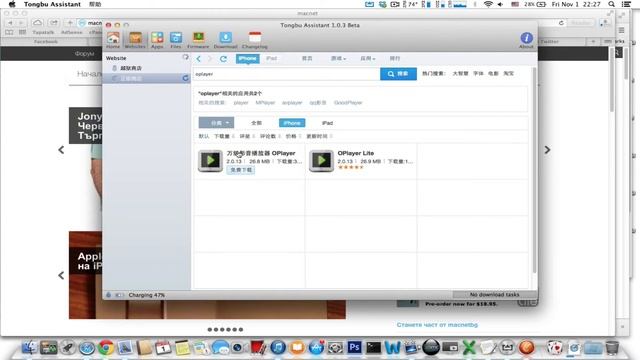Open the Help menu next to Tongbu Assistant
The image size is (640, 360).
point(95,4)
